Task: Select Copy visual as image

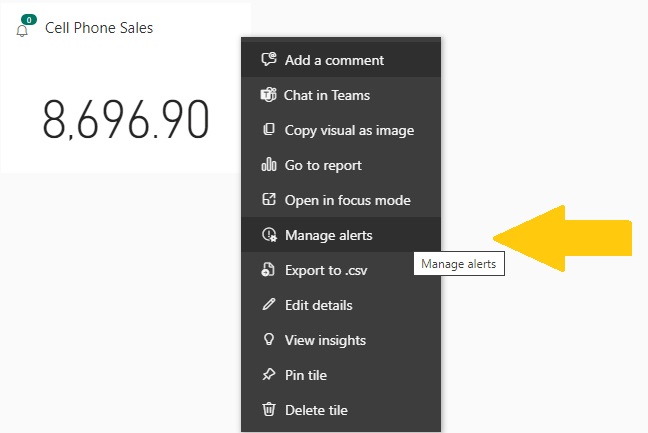Action: (x=341, y=130)
